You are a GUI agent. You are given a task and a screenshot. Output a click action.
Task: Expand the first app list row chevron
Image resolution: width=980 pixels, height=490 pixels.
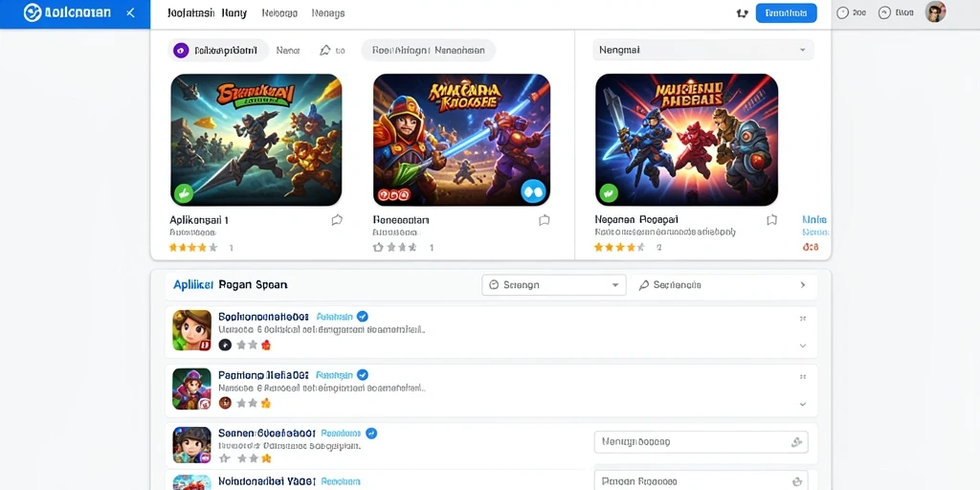tap(803, 345)
